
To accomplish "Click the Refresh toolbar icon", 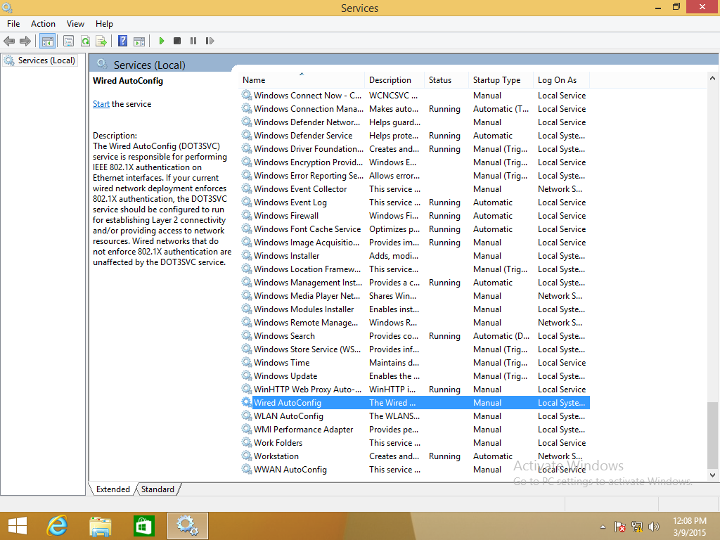I will tap(85, 41).
